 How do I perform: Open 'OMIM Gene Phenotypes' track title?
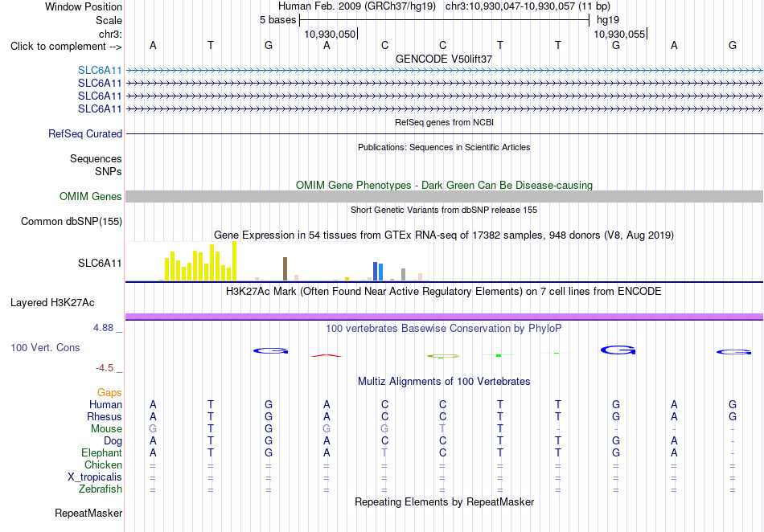point(444,185)
